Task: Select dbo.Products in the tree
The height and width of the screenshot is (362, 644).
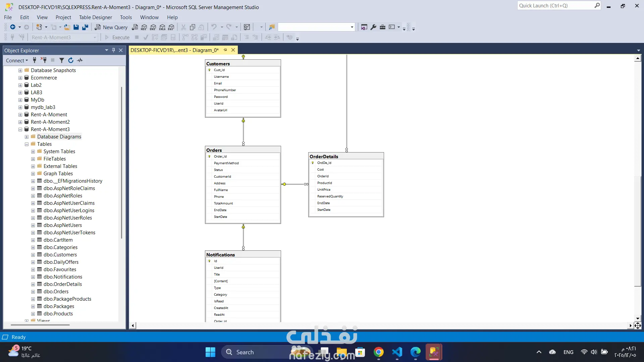Action: [58, 314]
